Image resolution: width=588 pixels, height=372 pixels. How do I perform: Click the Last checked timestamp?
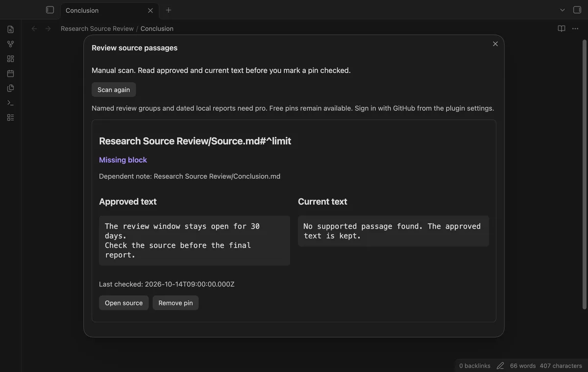(167, 284)
